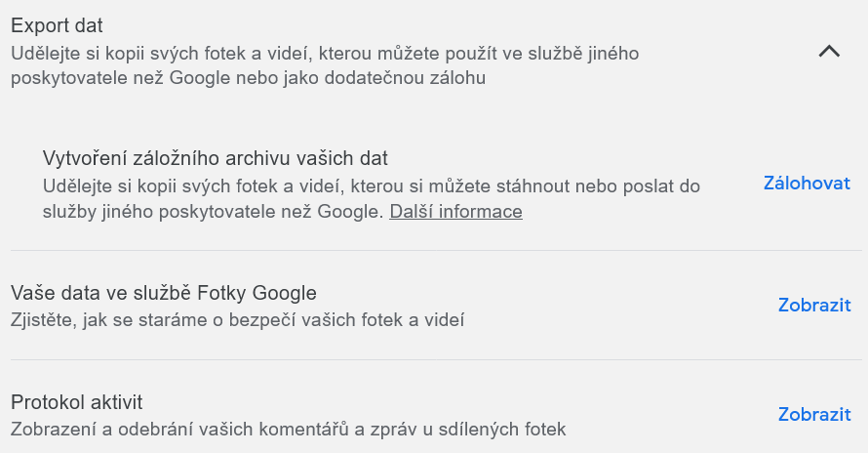
Task: Click backup description line ending with poslat do
Action: (x=373, y=185)
